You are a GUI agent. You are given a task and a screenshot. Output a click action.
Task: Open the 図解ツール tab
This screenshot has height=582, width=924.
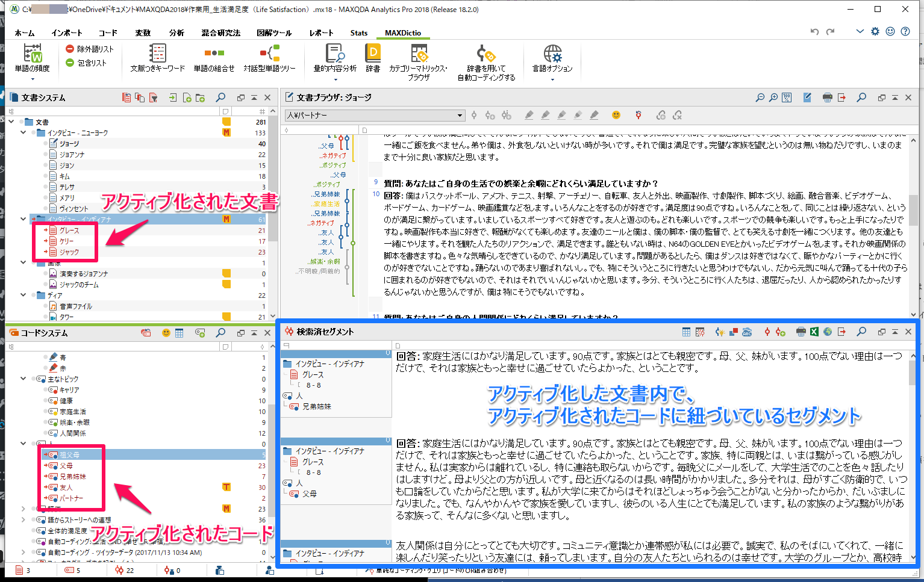(x=274, y=33)
